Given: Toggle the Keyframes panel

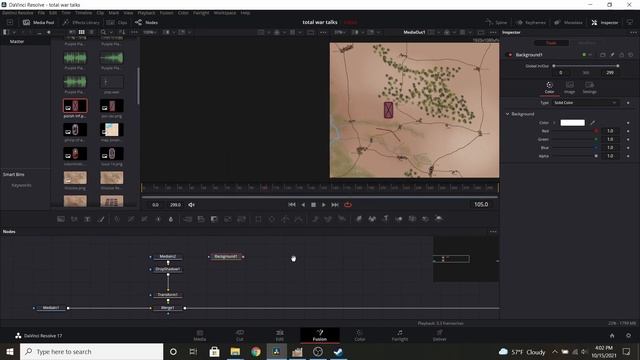Looking at the screenshot, I should [531, 22].
